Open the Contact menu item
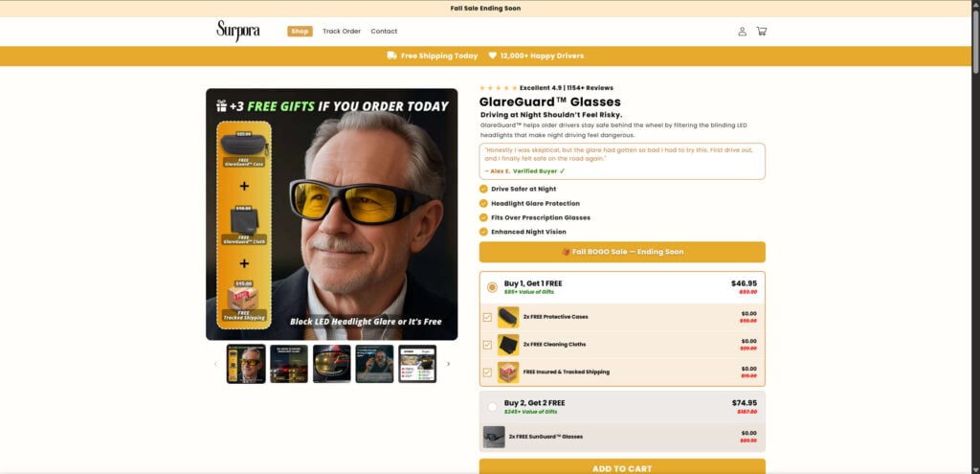This screenshot has height=474, width=980. 384,32
